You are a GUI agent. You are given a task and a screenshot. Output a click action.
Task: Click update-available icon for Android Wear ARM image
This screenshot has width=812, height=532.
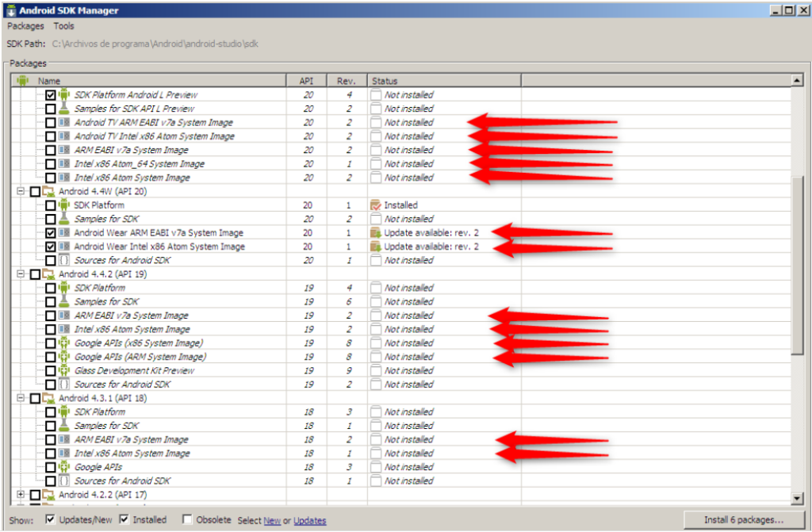(375, 232)
